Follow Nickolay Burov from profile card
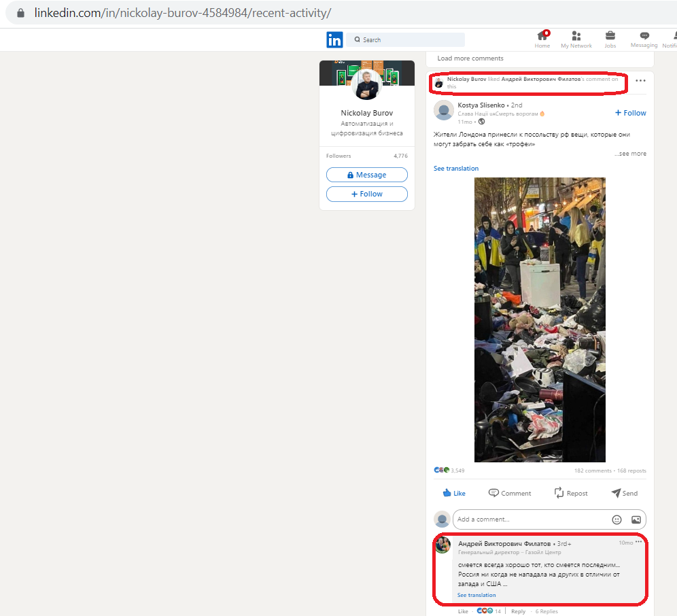677x616 pixels. 367,194
